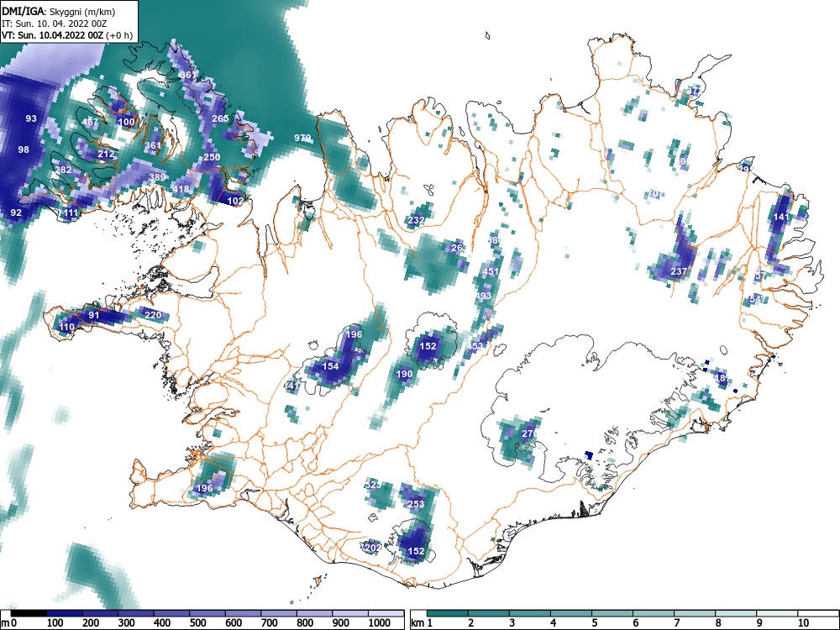
Task: Click the 'VT: Sun. 10.04.2022 00Z (+0 h)' line
Action: [x=66, y=36]
